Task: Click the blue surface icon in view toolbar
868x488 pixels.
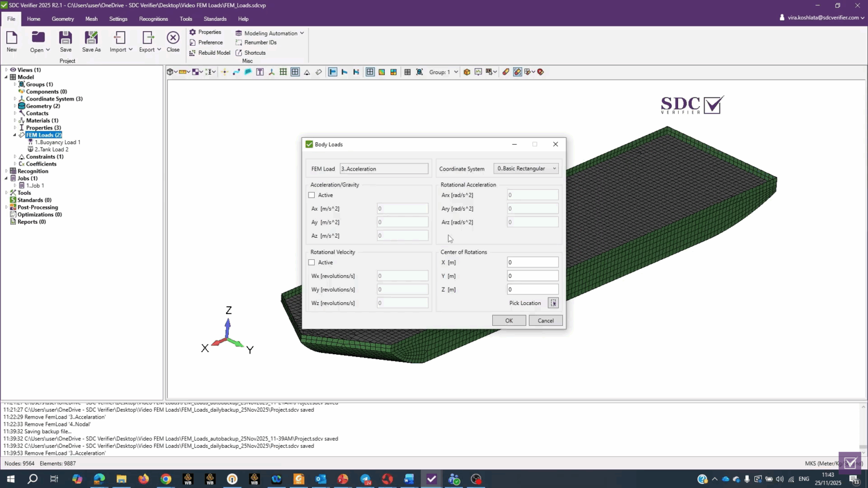Action: click(248, 72)
